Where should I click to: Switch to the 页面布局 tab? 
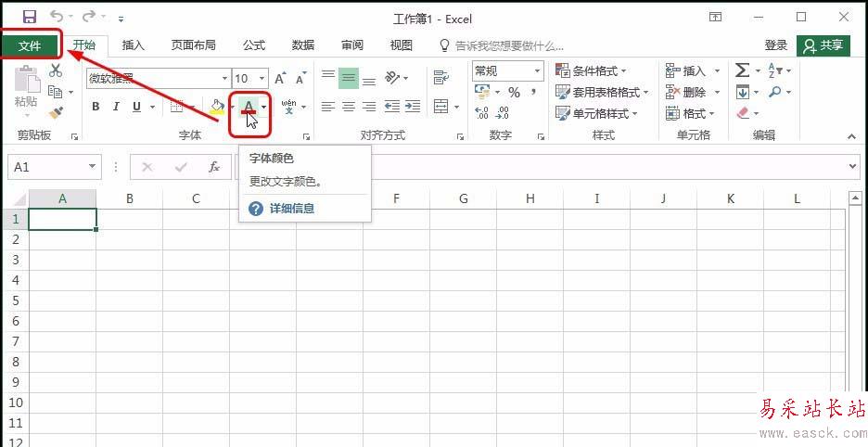tap(193, 45)
